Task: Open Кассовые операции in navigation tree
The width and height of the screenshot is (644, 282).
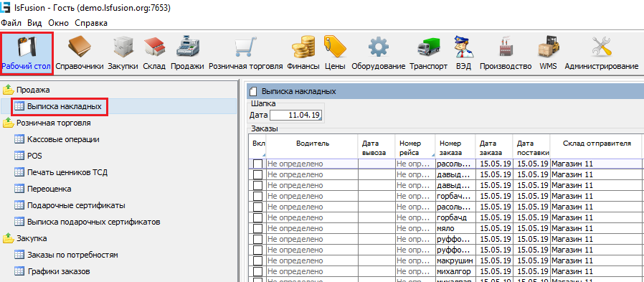Action: [x=63, y=139]
